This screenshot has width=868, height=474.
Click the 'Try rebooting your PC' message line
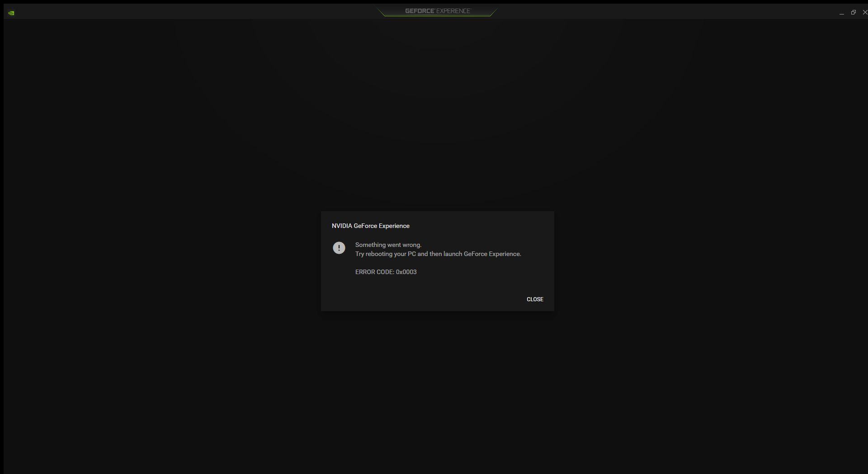coord(438,254)
